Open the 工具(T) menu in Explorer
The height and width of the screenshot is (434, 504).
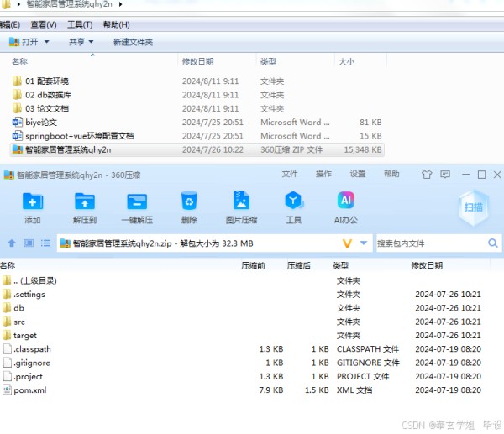pos(80,24)
